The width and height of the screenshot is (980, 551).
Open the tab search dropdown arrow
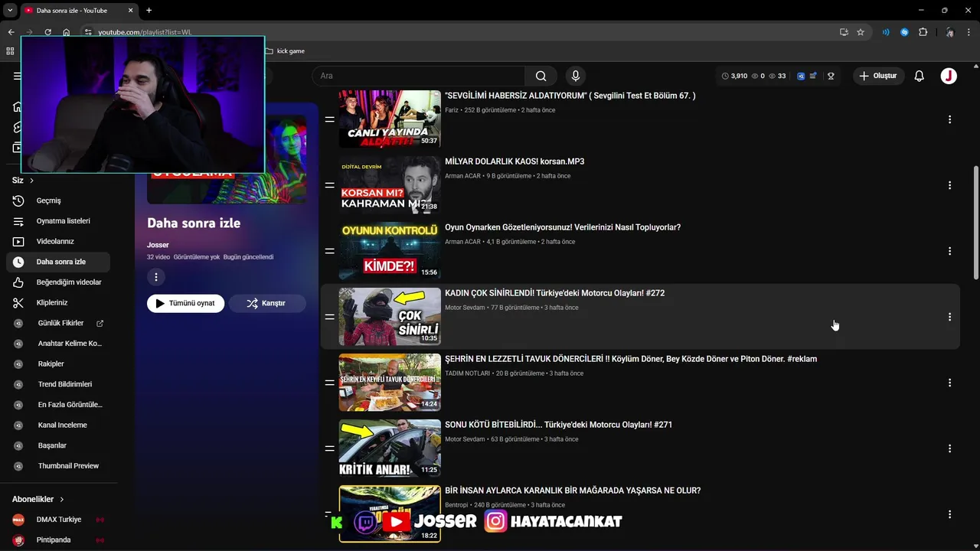[x=10, y=10]
